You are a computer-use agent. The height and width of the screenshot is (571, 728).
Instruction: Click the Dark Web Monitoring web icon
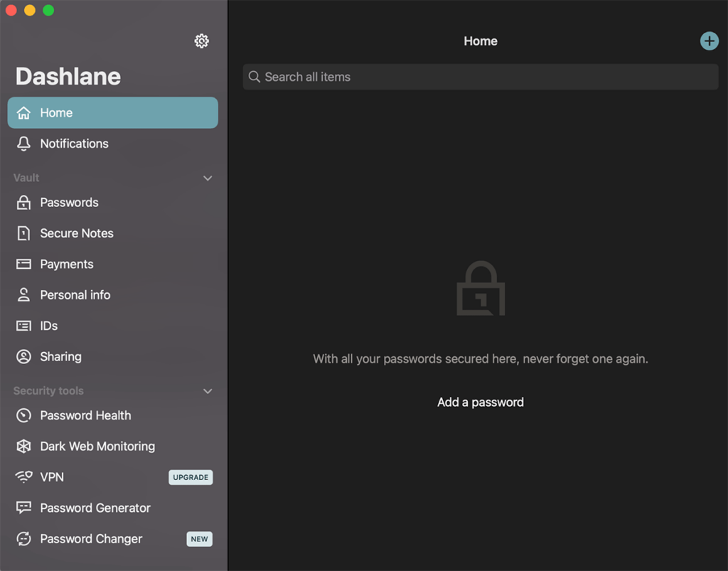pos(23,446)
